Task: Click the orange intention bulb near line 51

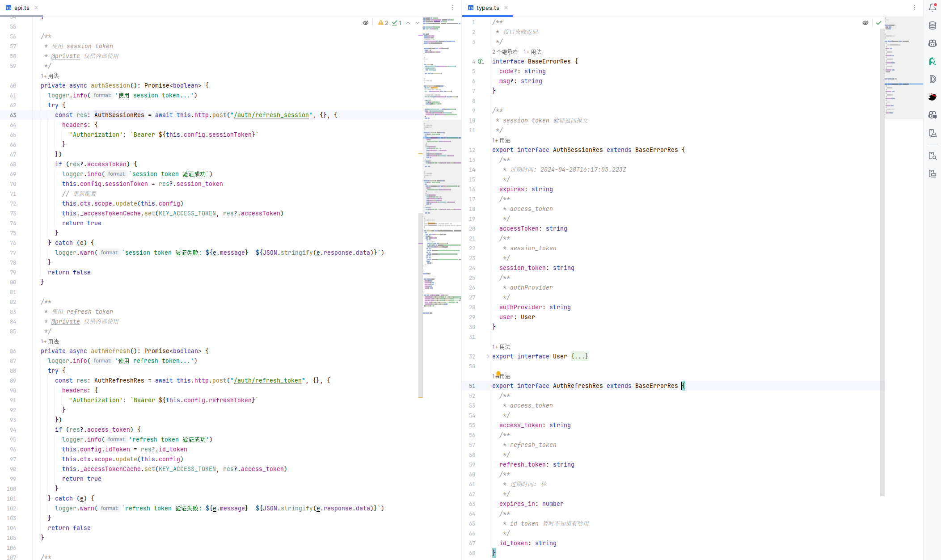Action: pos(498,374)
